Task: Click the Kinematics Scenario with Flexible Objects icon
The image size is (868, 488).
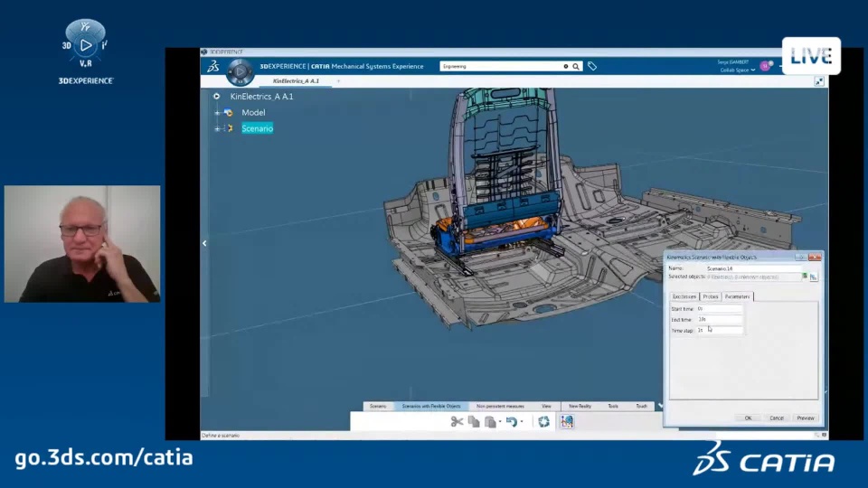Action: [x=567, y=422]
